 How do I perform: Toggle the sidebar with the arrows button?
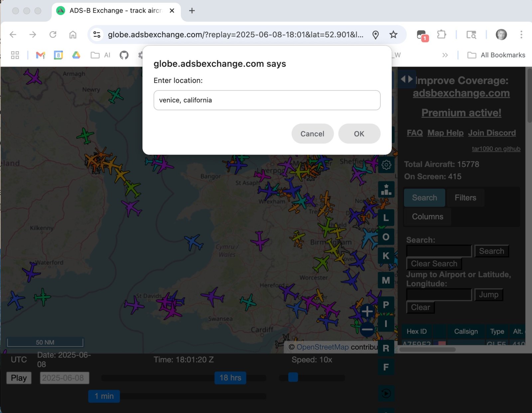[x=407, y=79]
